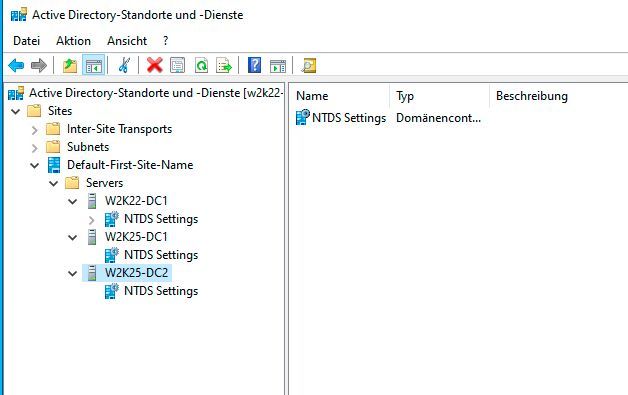Click the red Delete X icon
628x395 pixels.
coord(155,65)
